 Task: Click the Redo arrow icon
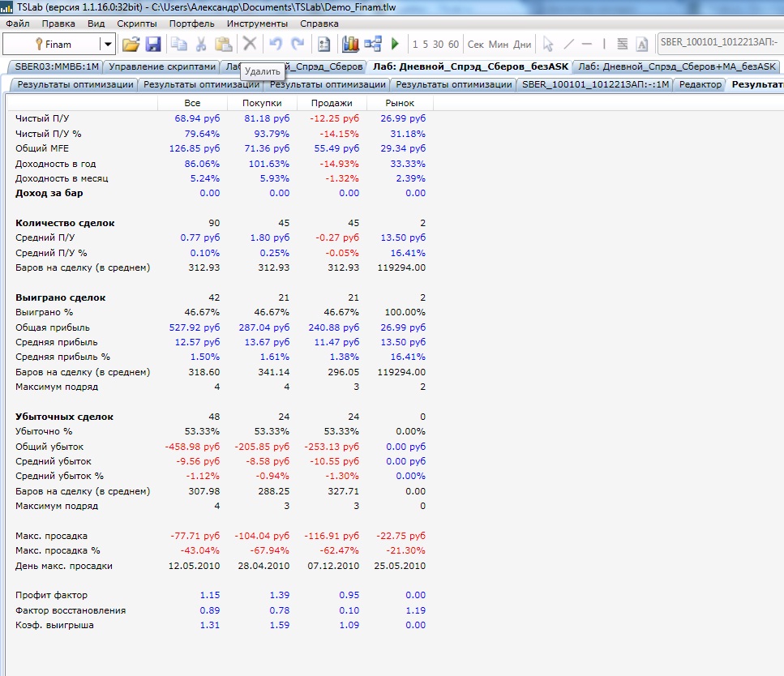tap(298, 45)
